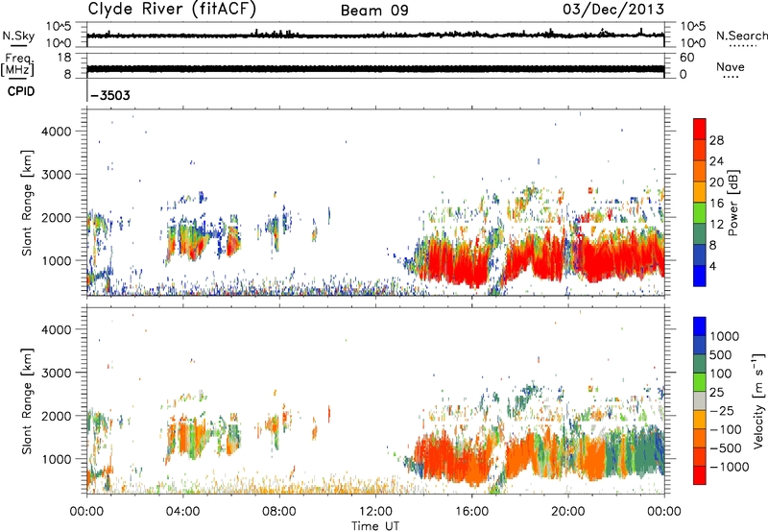Click the "18" tick on frequency axis
This screenshot has height=532, width=768.
63,58
